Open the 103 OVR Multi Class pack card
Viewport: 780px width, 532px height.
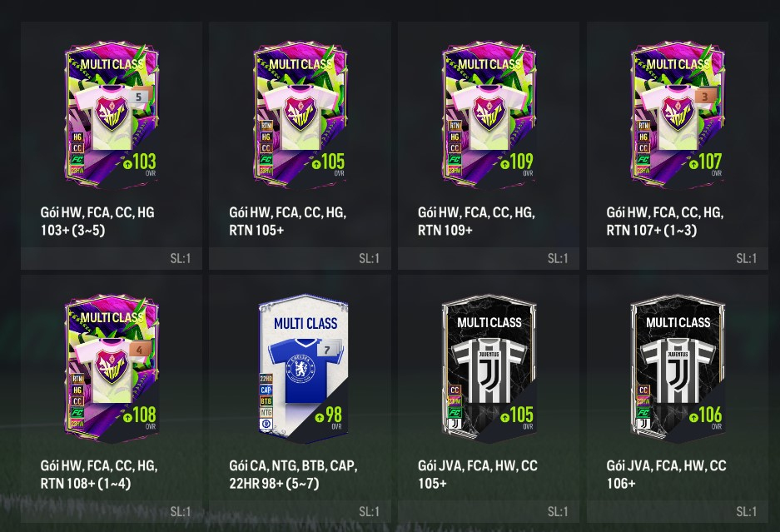[112, 115]
